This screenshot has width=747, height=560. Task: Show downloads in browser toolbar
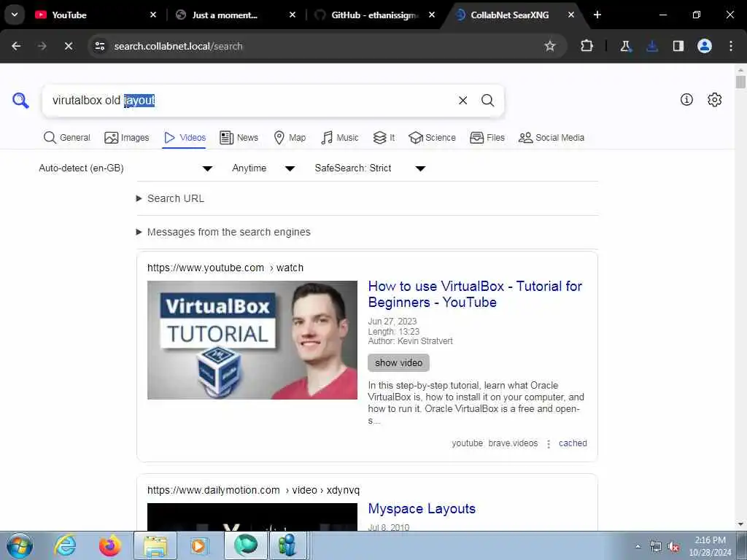652,46
